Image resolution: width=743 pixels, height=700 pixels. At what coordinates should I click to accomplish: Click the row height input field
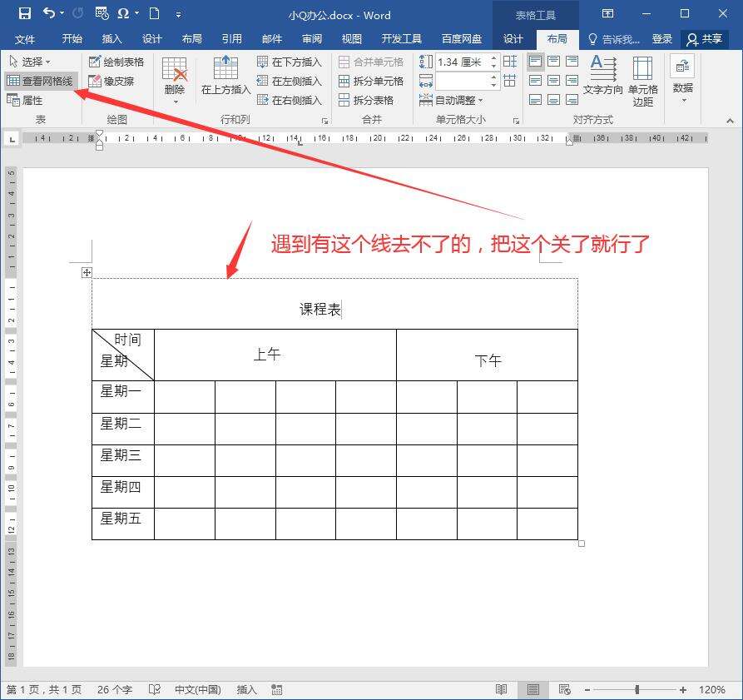pos(462,62)
